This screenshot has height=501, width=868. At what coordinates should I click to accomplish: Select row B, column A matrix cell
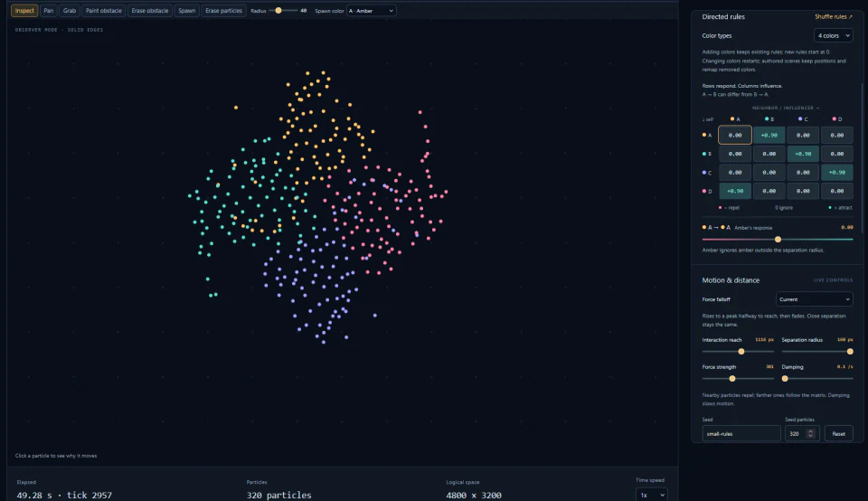pyautogui.click(x=734, y=154)
